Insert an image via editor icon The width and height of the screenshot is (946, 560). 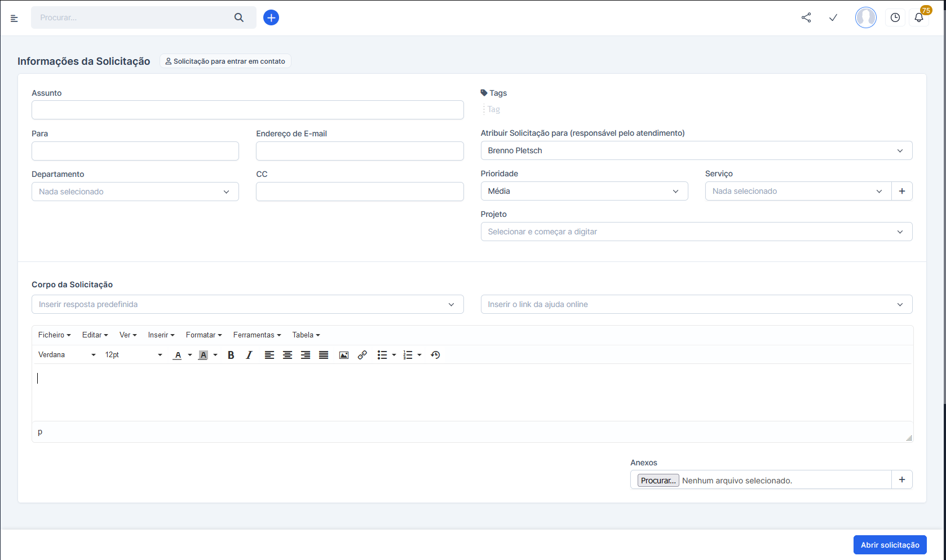click(344, 355)
